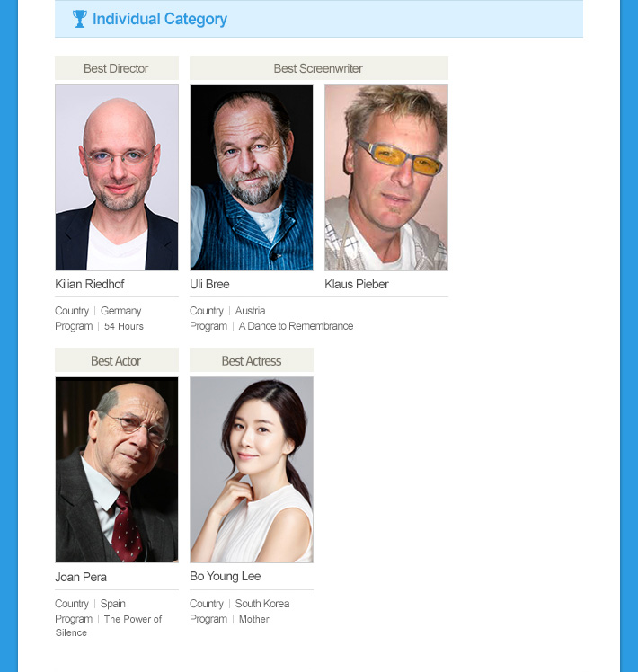
Task: Click the name Joan Pera
Action: 81,577
